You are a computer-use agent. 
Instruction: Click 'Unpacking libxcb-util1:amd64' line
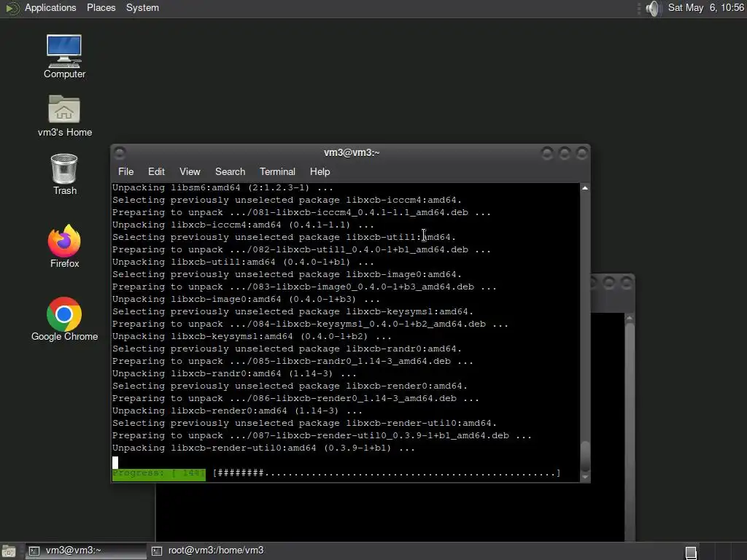[243, 262]
